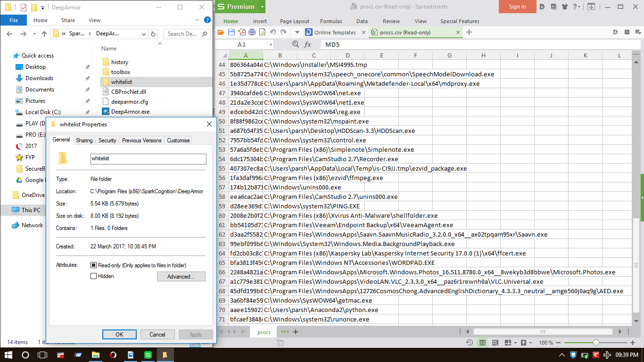Go back in File Explorer navigation
Image resolution: width=644 pixels, height=362 pixels.
point(10,34)
